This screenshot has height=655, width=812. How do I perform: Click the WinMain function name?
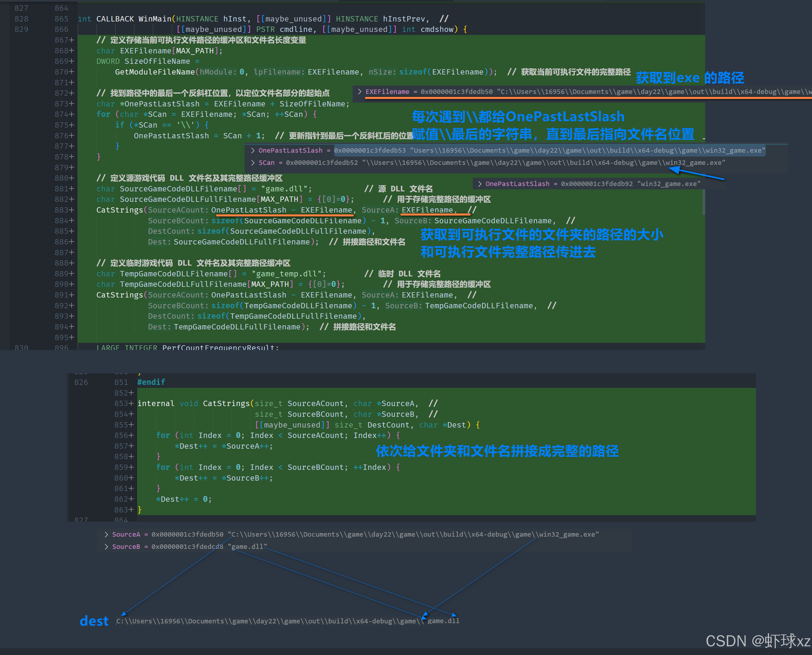[155, 19]
